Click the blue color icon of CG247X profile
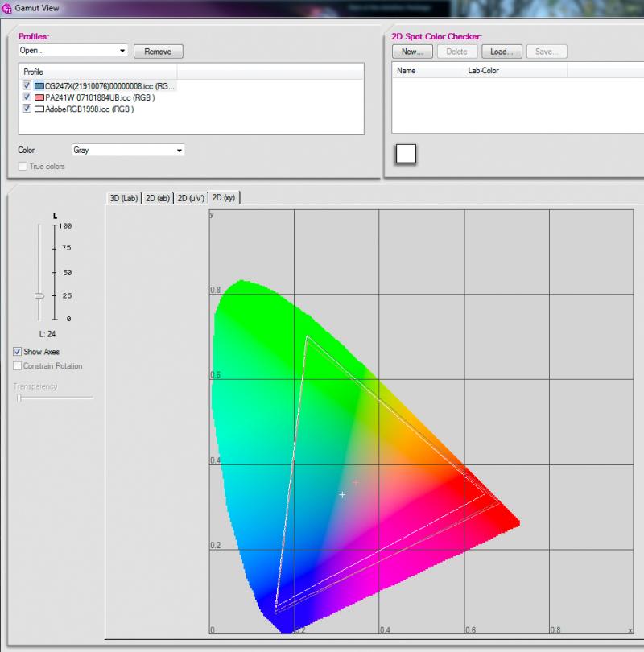Viewport: 644px width, 652px height. (x=39, y=86)
